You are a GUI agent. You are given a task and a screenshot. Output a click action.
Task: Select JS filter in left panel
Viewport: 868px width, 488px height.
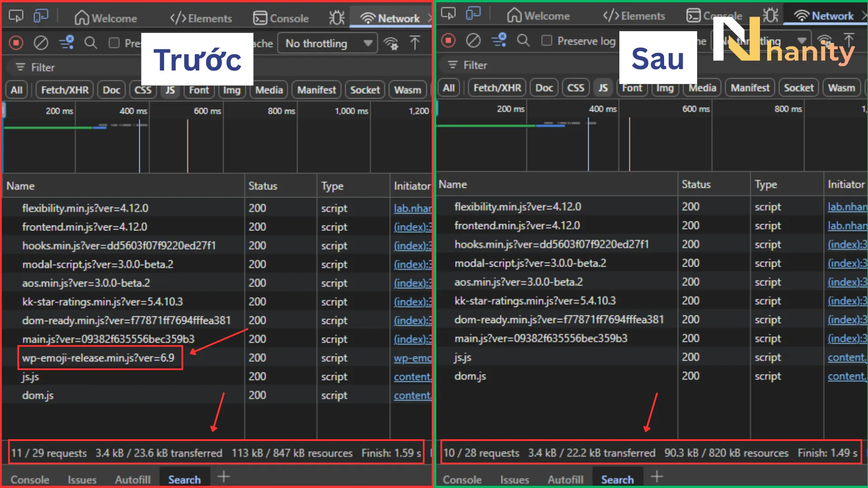tap(170, 90)
